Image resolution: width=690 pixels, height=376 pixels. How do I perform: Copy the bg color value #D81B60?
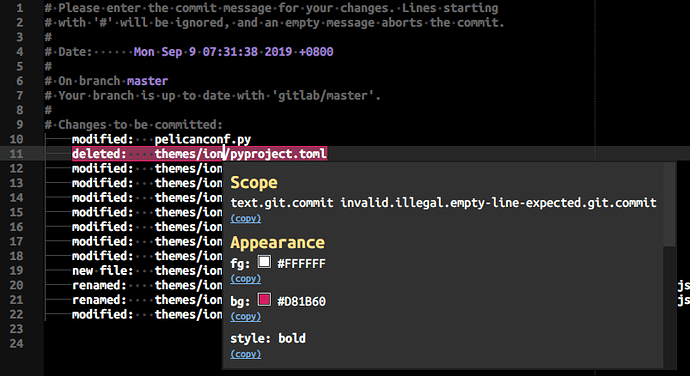tap(246, 317)
